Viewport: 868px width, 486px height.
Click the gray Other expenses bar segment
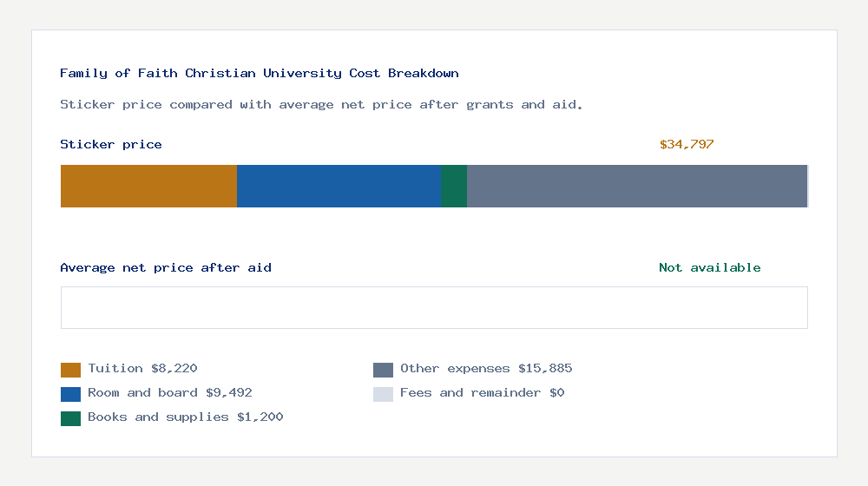tap(637, 186)
